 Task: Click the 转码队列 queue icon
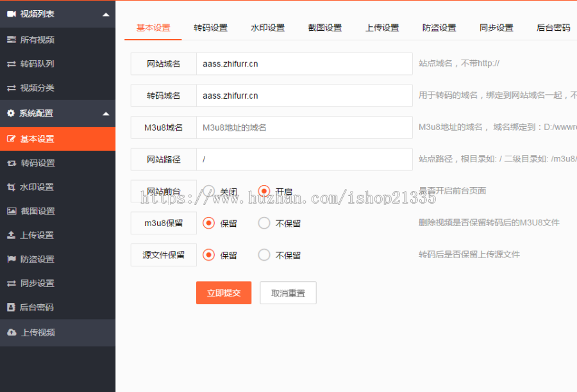pos(11,64)
